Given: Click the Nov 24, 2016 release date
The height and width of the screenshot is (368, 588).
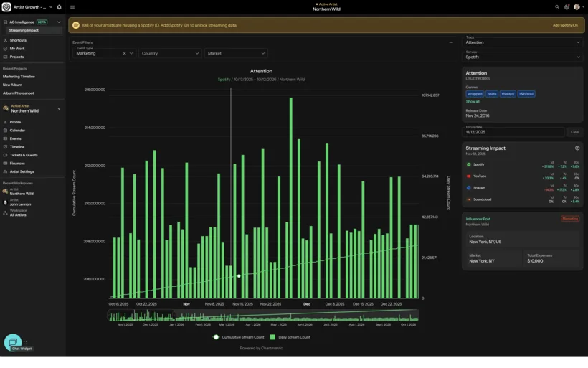Looking at the screenshot, I should (478, 116).
